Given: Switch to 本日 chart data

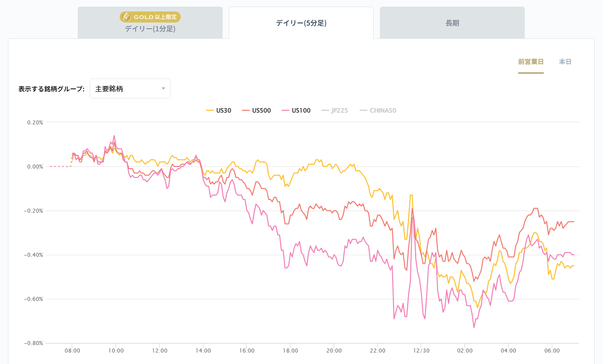Looking at the screenshot, I should click(565, 62).
